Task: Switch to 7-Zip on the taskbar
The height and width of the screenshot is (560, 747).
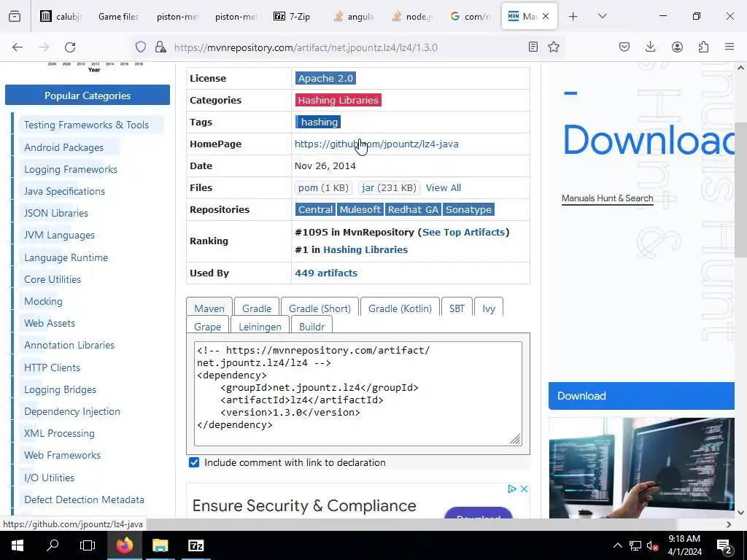Action: click(196, 545)
